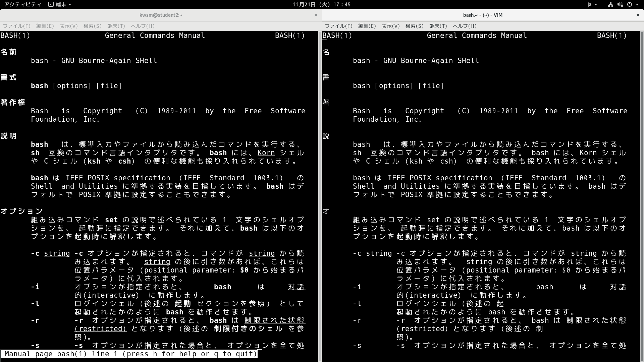Screen dimensions: 644x362
Task: Open アクティビティ overview
Action: [x=22, y=4]
